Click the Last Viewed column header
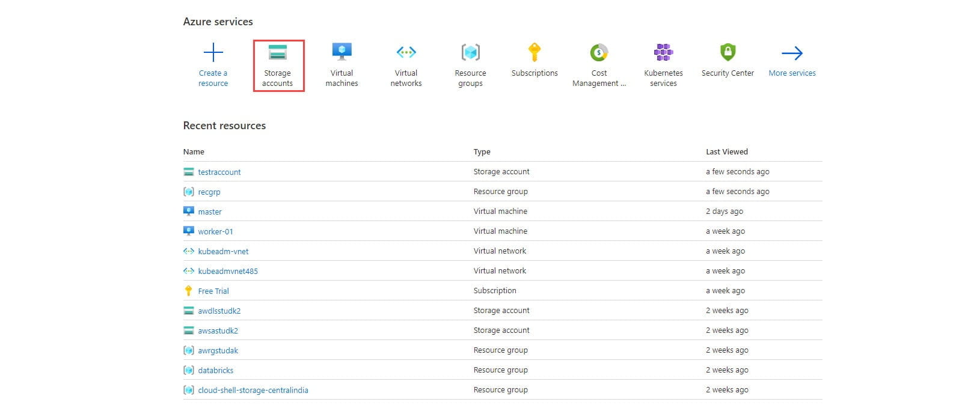This screenshot has width=980, height=411. pos(727,152)
